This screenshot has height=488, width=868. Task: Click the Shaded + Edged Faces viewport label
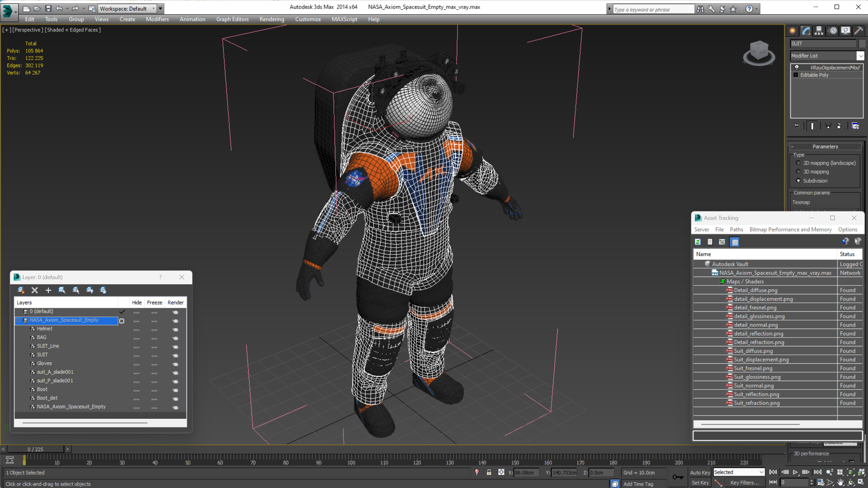(x=73, y=29)
